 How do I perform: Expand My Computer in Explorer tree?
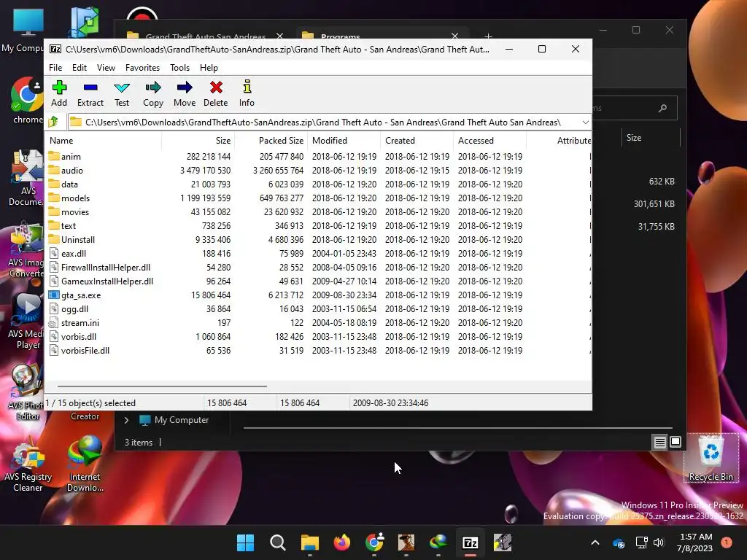pos(126,420)
